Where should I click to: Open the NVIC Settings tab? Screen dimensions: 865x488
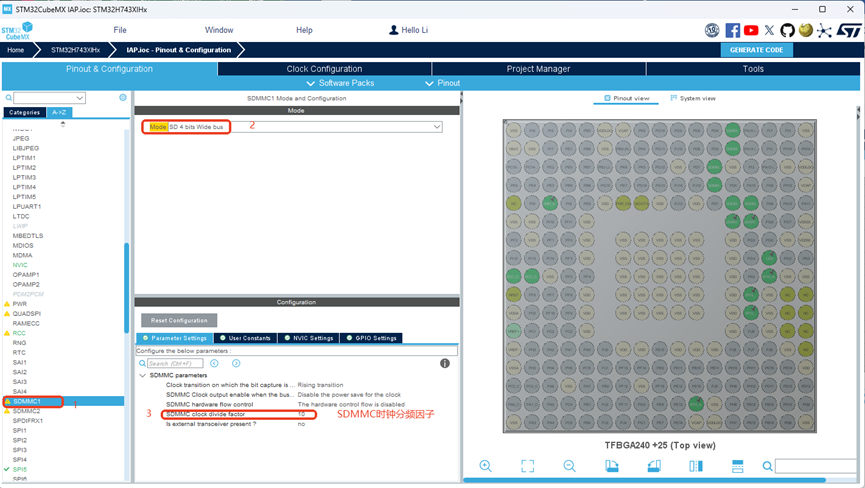point(309,338)
